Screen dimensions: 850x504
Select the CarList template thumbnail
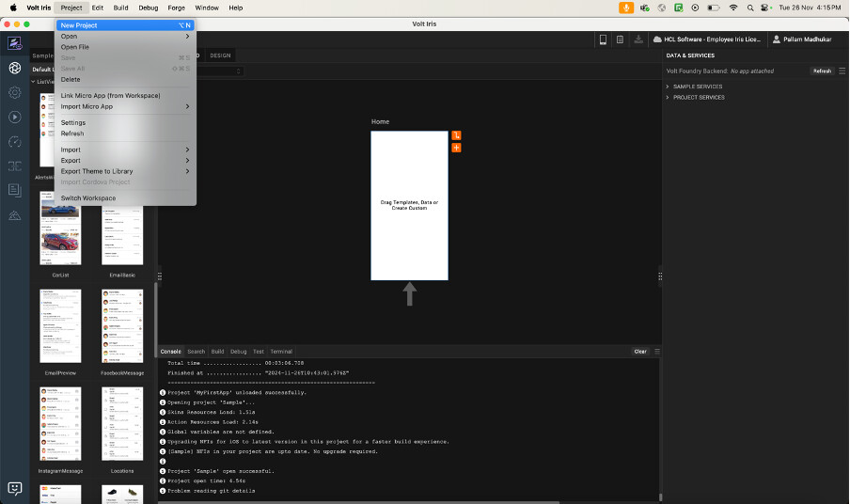[60, 231]
